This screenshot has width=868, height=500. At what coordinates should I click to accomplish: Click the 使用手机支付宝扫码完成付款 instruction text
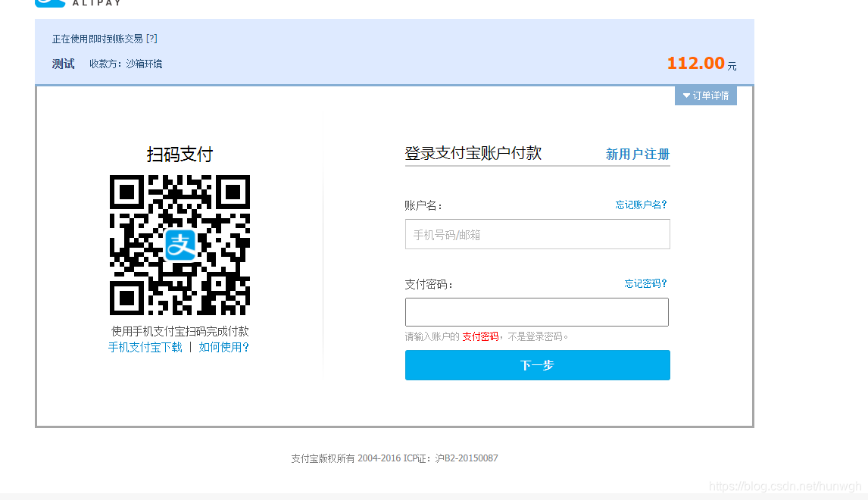pyautogui.click(x=180, y=331)
